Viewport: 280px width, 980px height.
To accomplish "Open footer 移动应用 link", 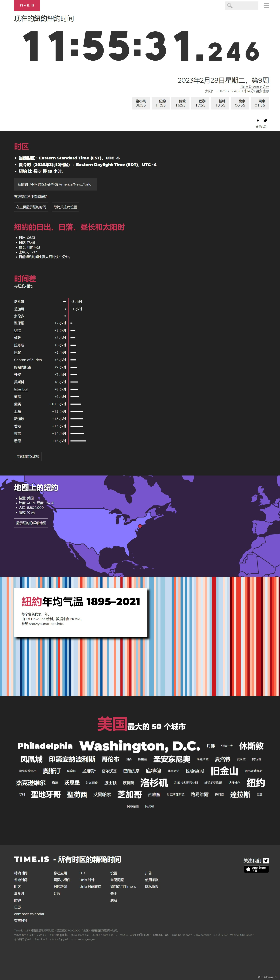I will (x=60, y=873).
